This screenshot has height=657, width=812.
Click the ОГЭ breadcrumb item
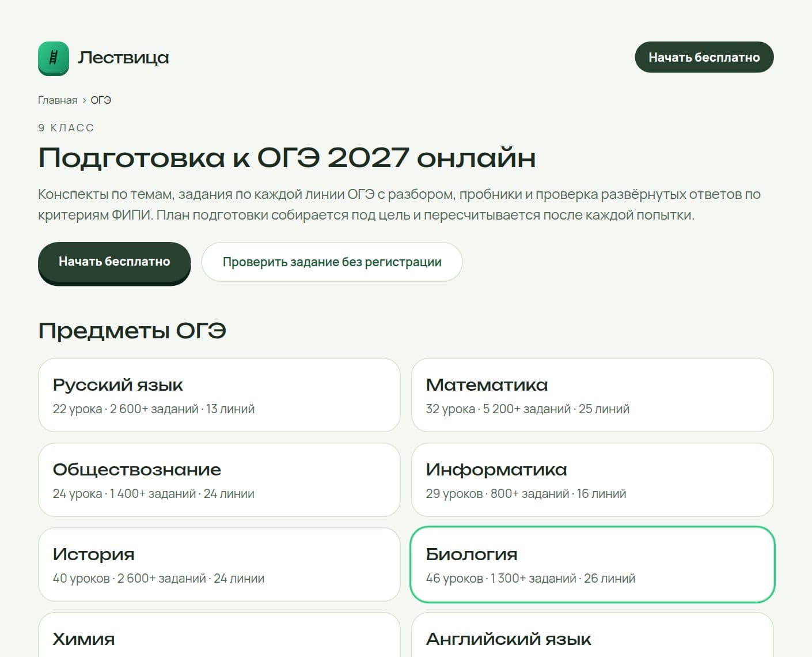(101, 100)
